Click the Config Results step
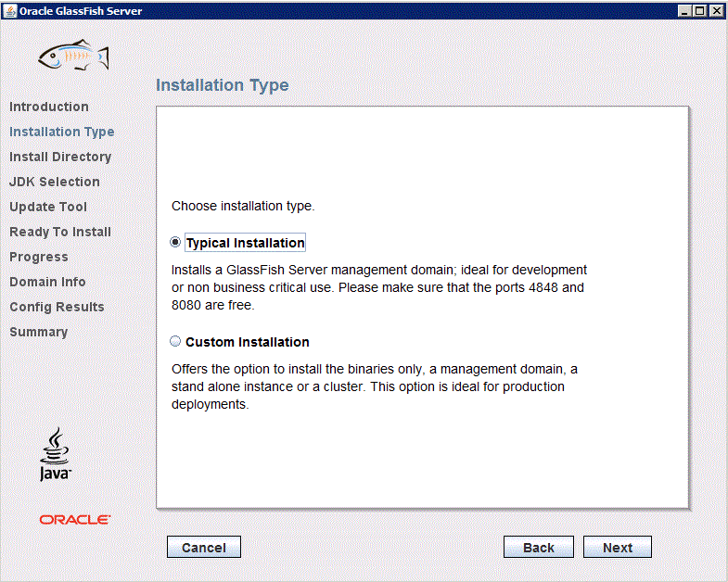728x582 pixels. (x=57, y=308)
